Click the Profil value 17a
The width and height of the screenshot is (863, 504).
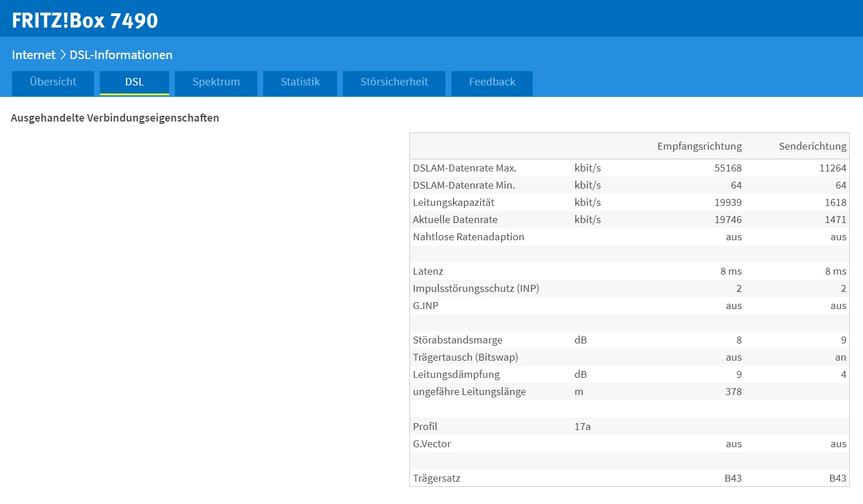pos(582,427)
